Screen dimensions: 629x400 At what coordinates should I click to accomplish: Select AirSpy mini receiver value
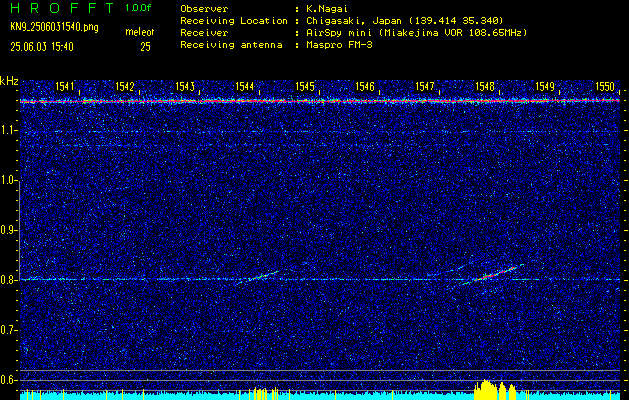[x=416, y=32]
